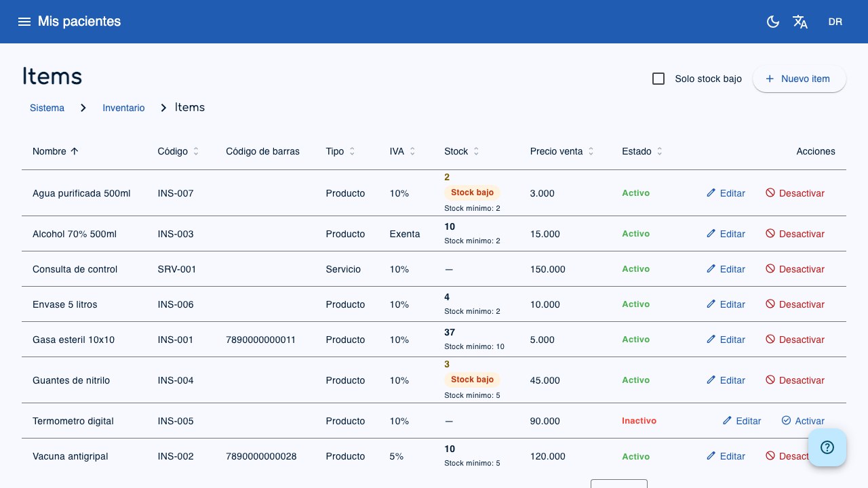Deactivate the Envase 5 litros item

(795, 304)
